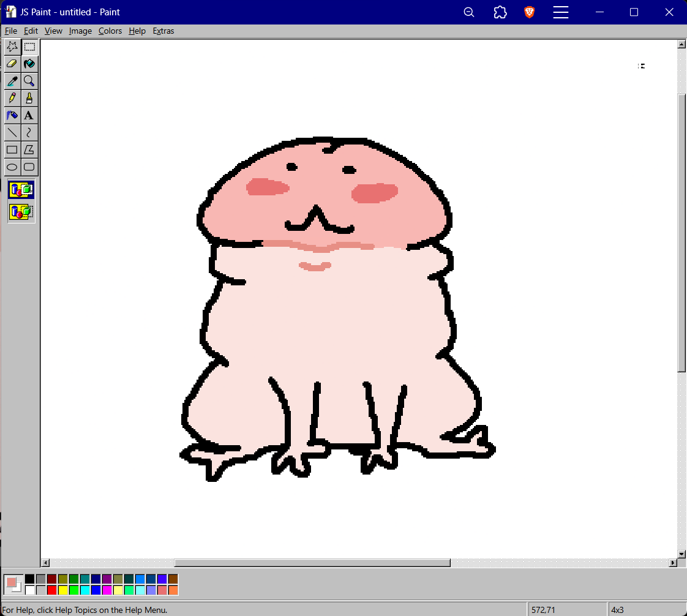Pick the black color swatch
The image size is (687, 616).
pos(30,579)
